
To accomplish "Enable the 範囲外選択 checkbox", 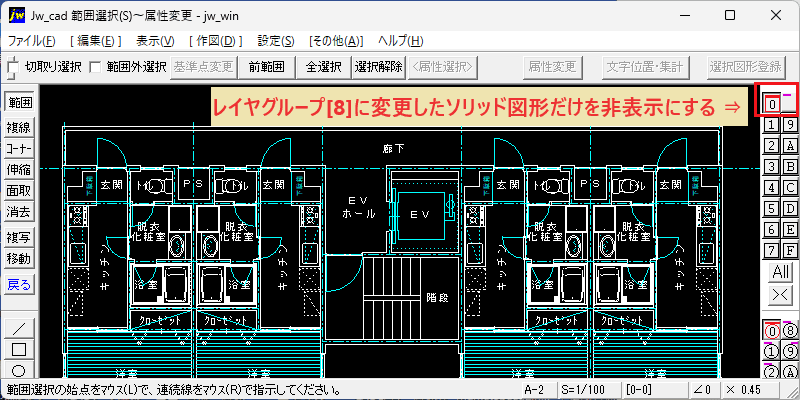I will (95, 67).
